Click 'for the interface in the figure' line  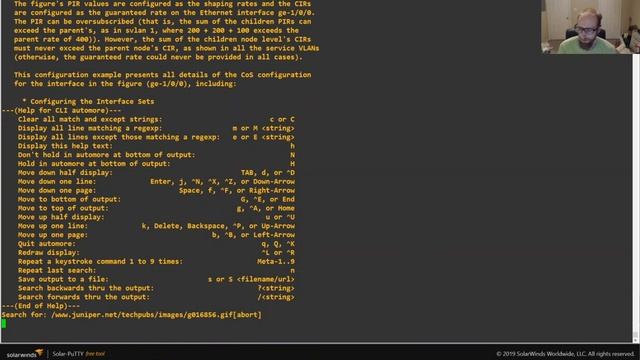pos(125,84)
